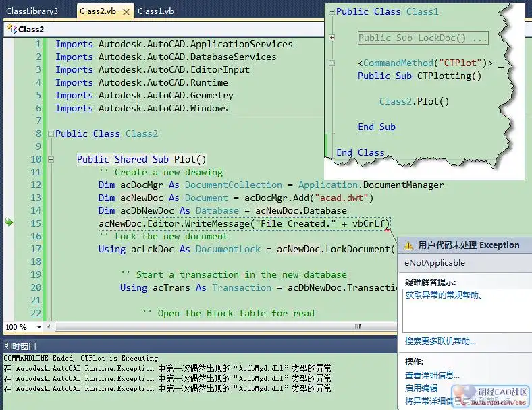Select the Class2.vb tab
The height and width of the screenshot is (410, 532).
(x=98, y=11)
